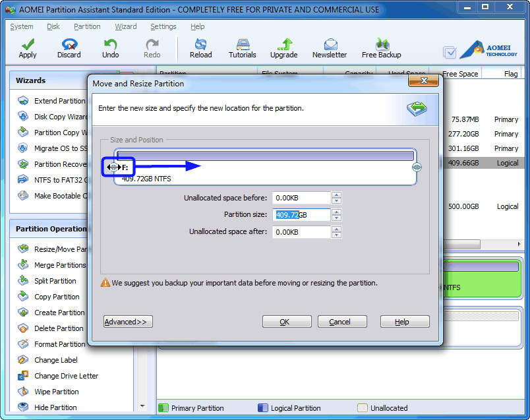Close the Move and Resize Partition dialog
530x420 pixels.
pyautogui.click(x=423, y=80)
